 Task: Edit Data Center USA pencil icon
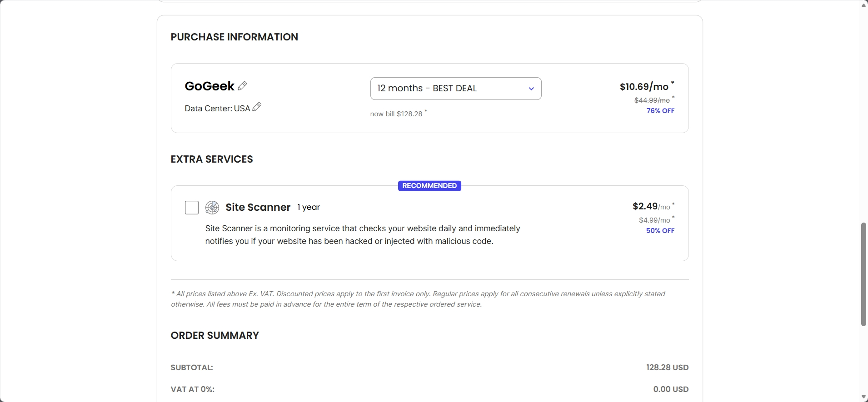click(257, 107)
